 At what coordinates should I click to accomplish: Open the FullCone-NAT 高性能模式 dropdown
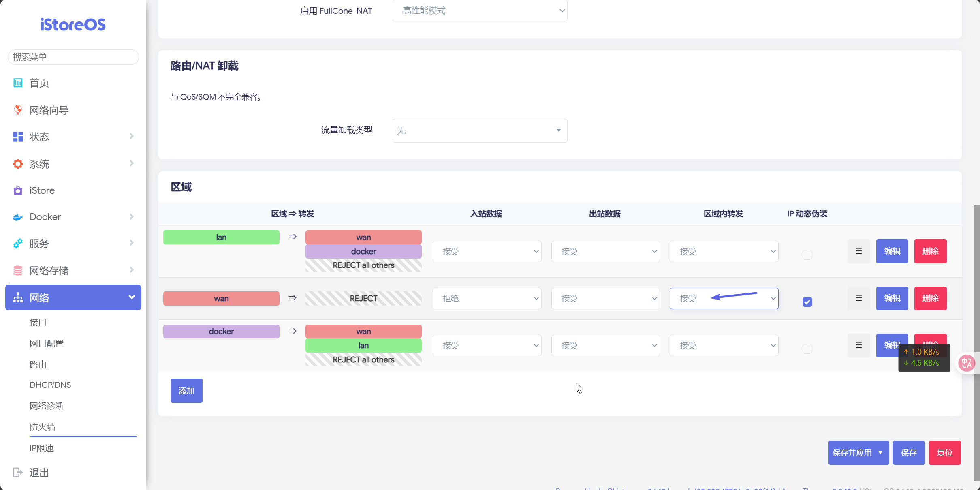point(480,11)
